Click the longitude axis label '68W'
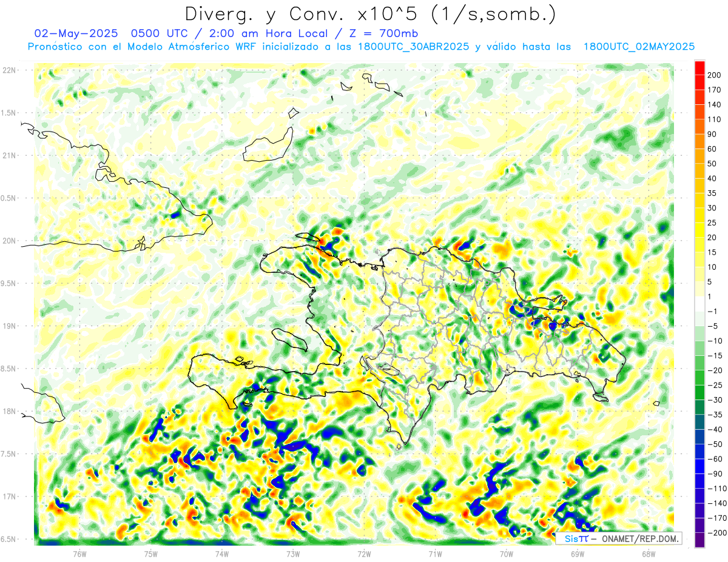 [648, 554]
